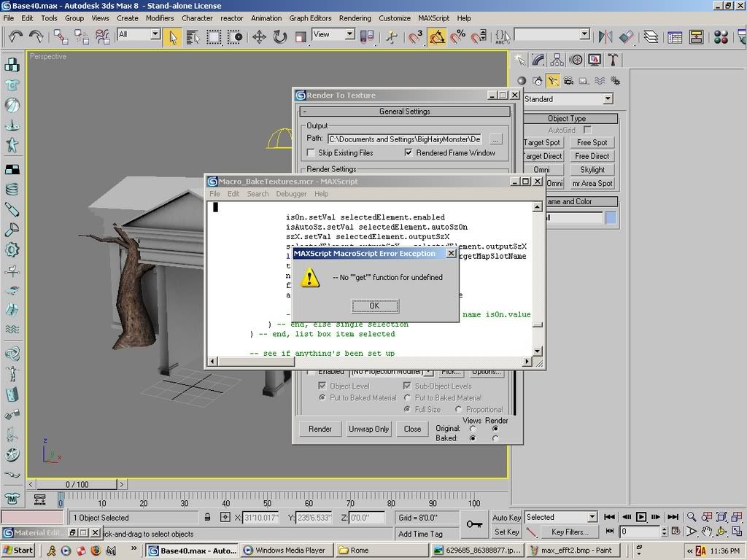
Task: Switch to Motion command panel tab
Action: [x=576, y=60]
